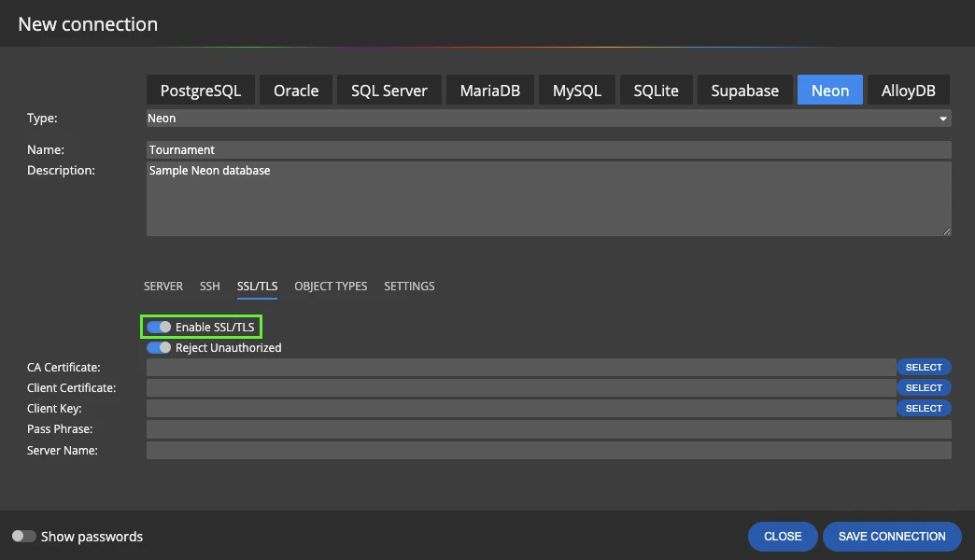Click SELECT for Client Key

coord(924,409)
